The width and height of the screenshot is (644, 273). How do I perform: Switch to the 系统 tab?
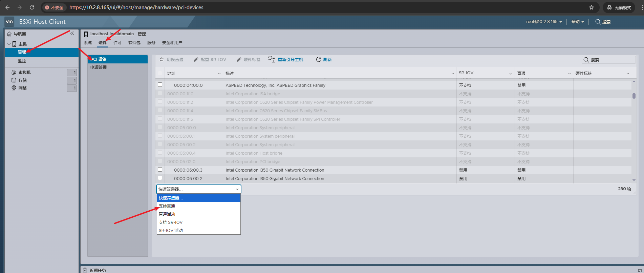point(88,43)
